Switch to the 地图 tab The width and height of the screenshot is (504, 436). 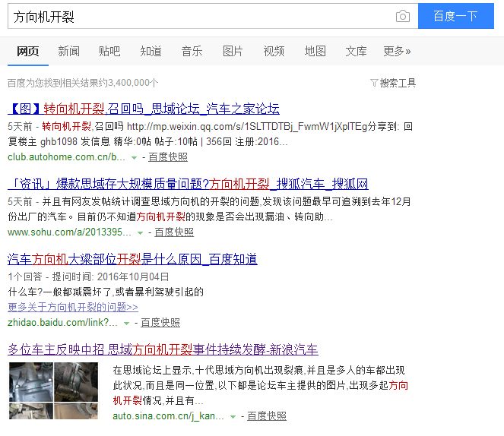(x=315, y=52)
